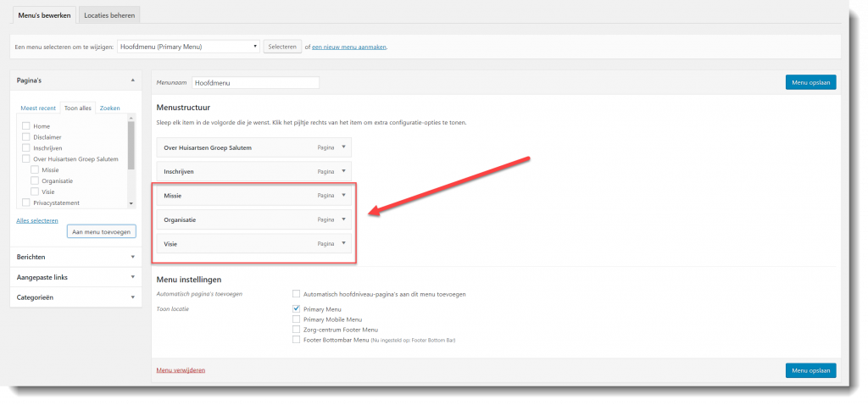Screen dimensions: 868x405
Task: Click the Selecteren button
Action: 282,47
